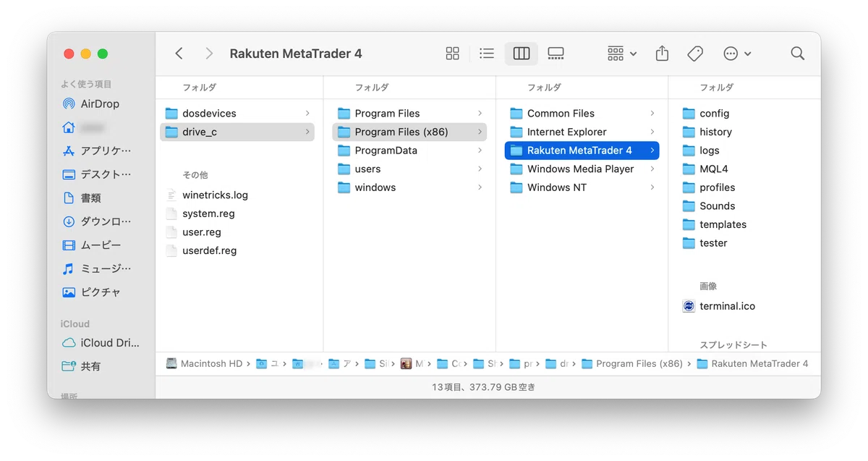Select the Internet Explorer folder

(582, 132)
